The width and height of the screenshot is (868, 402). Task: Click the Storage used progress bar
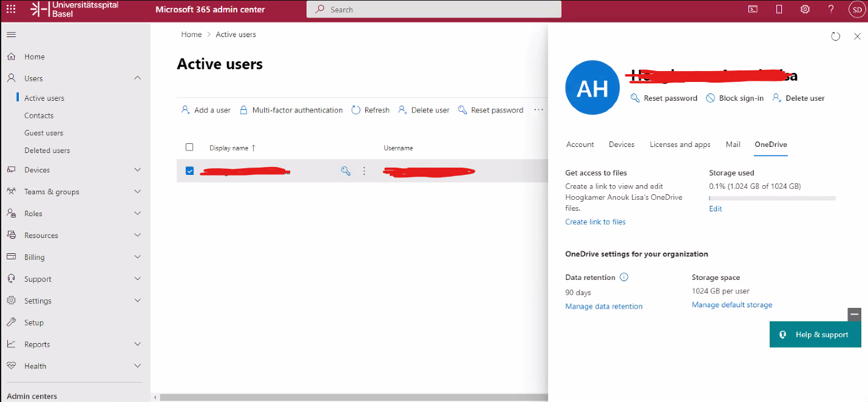(772, 198)
